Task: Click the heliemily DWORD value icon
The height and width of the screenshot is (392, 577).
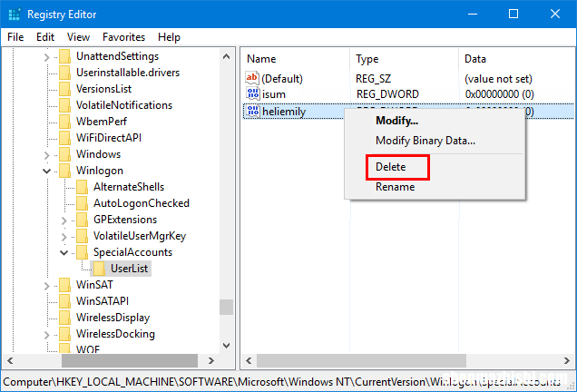Action: [x=253, y=112]
